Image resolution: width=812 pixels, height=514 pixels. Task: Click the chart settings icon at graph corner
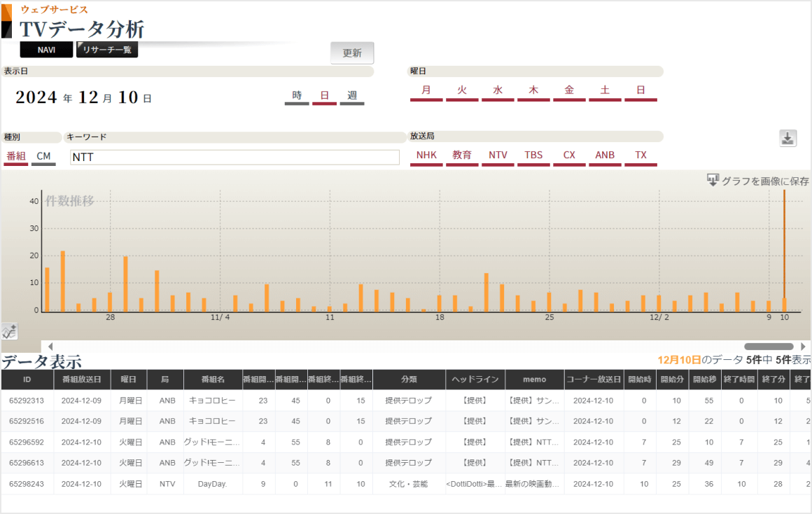(9, 332)
